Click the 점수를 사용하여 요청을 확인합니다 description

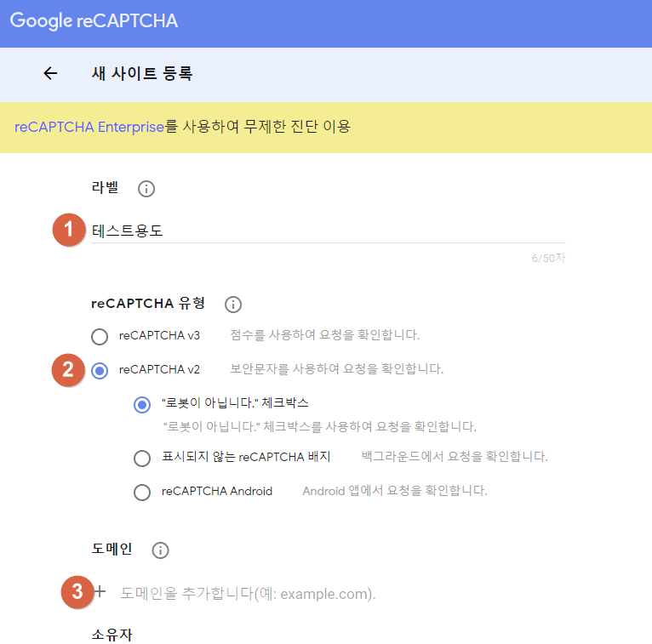pos(325,335)
